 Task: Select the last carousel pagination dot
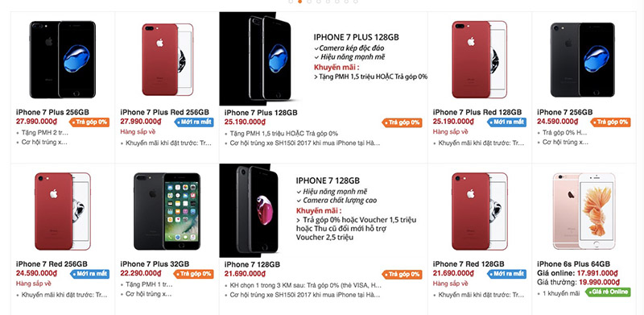355,2
